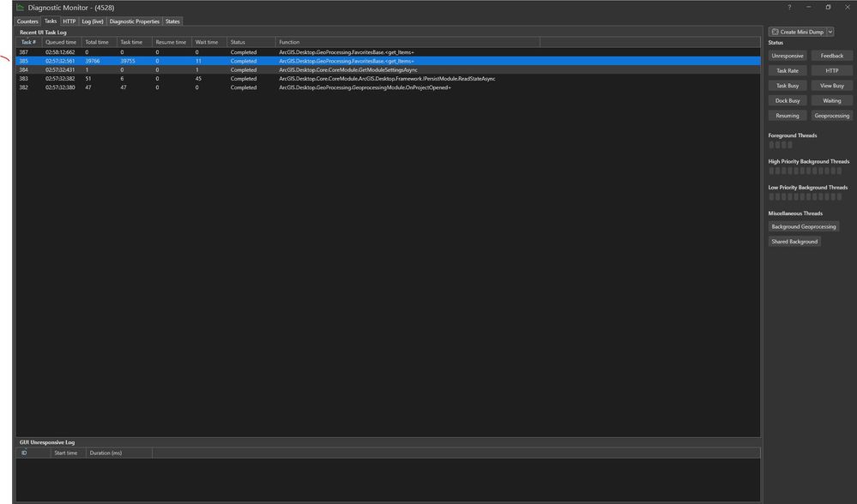Open the Diagnostic Properties tab
The image size is (857, 504).
pos(135,21)
